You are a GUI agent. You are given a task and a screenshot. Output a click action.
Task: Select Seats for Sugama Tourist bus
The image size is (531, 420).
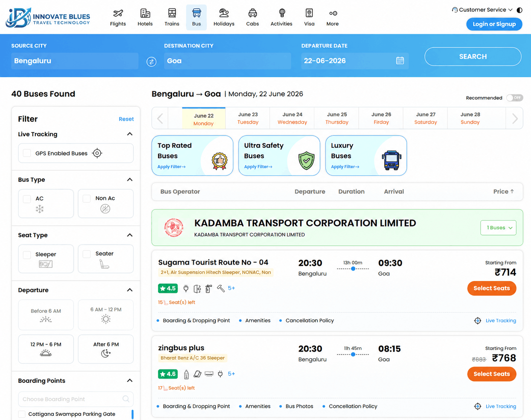[x=491, y=288]
